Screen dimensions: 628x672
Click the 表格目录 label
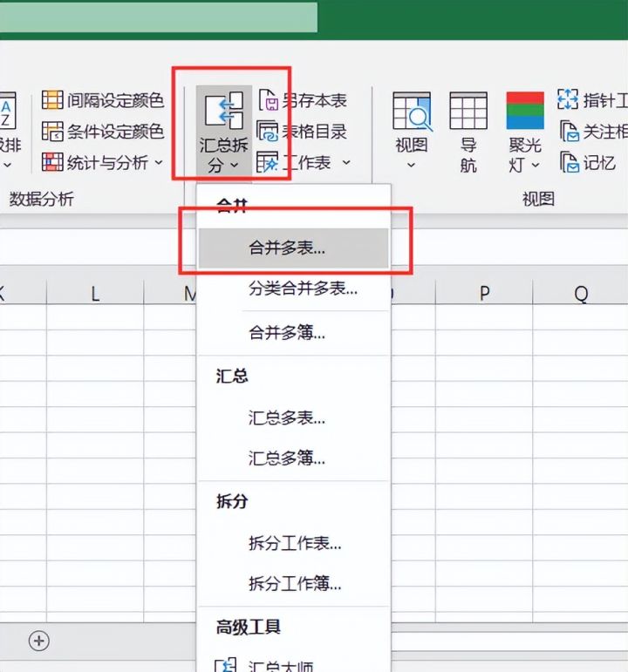tap(314, 132)
